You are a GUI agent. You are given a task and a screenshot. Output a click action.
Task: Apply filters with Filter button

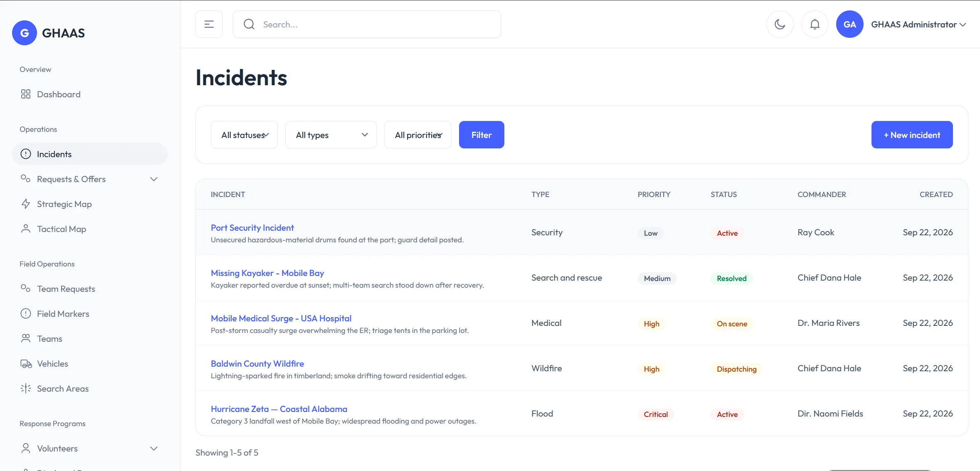[x=481, y=135]
